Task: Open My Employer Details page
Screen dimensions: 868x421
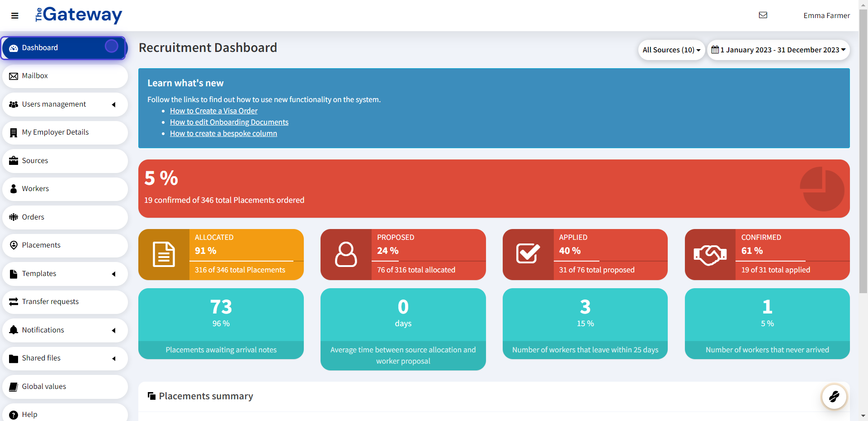Action: 65,132
